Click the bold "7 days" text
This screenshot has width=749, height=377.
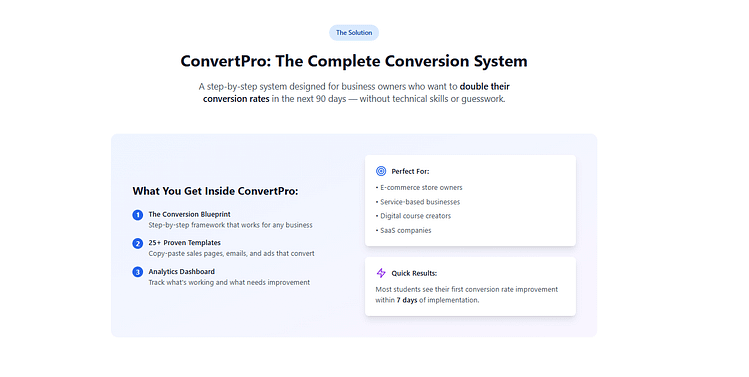click(x=407, y=300)
